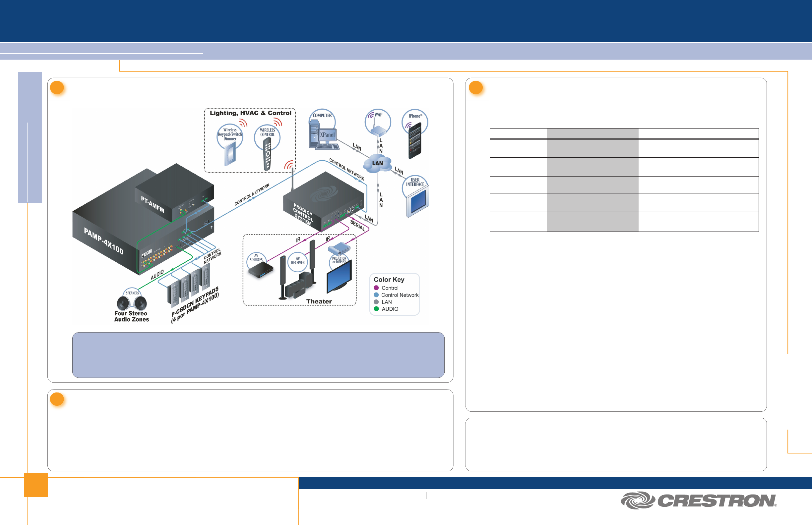Click the Speakers icon above Four Stereo Audio Zones

tap(132, 300)
